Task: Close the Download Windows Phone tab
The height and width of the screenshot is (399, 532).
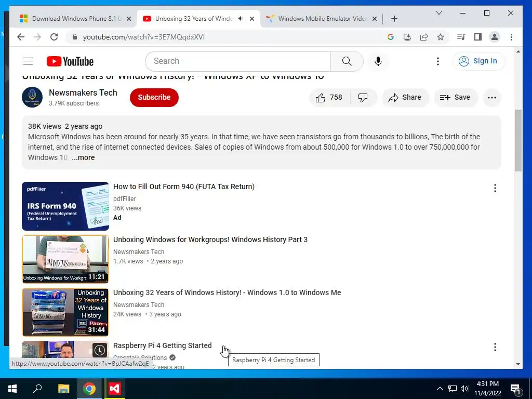Action: pos(129,19)
